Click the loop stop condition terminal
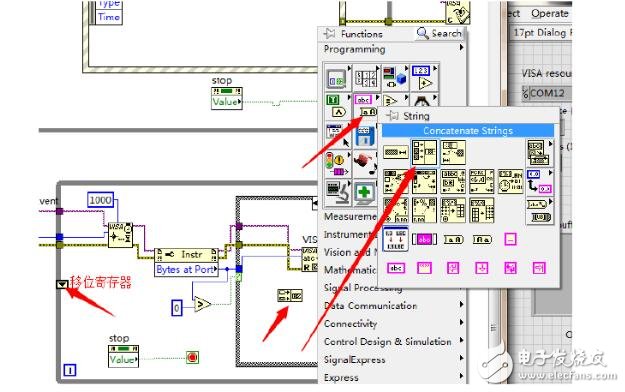Screen dimensions: 625x392 coord(193,357)
